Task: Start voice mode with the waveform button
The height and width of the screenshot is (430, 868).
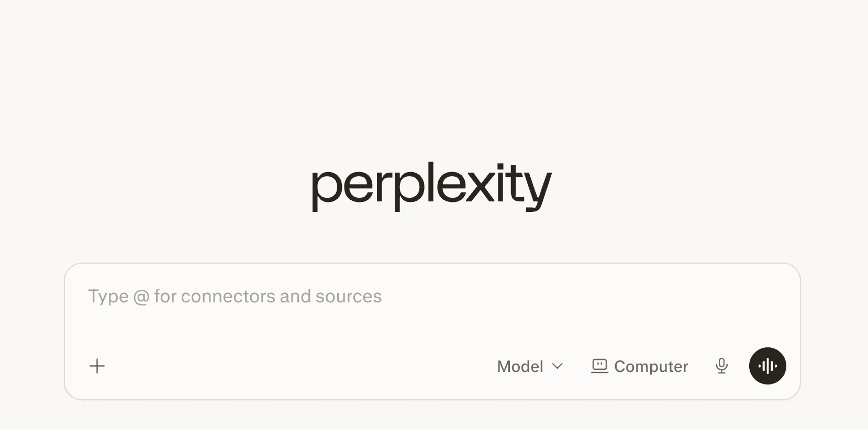Action: tap(767, 366)
